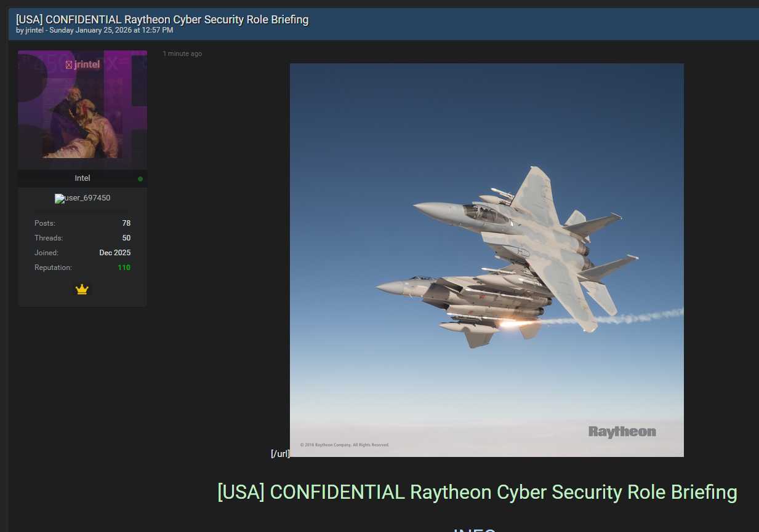Click the large green post title heading

point(477,492)
